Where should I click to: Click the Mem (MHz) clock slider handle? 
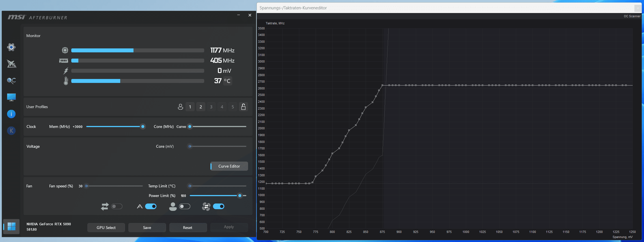click(x=143, y=127)
